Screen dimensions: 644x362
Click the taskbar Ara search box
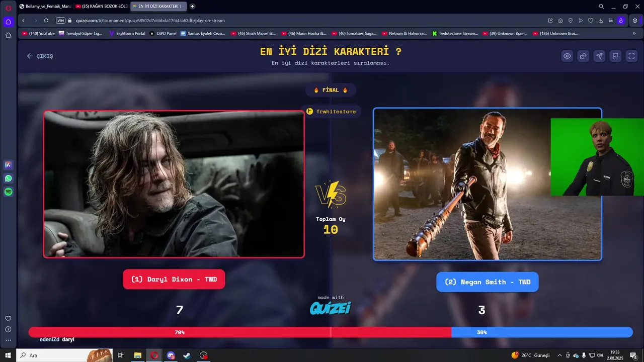[64, 355]
